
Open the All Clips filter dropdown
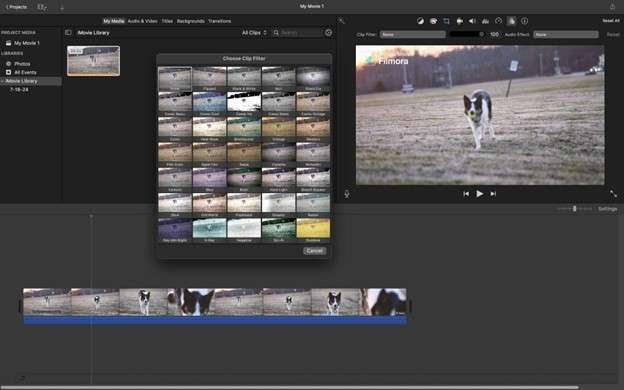[x=254, y=33]
